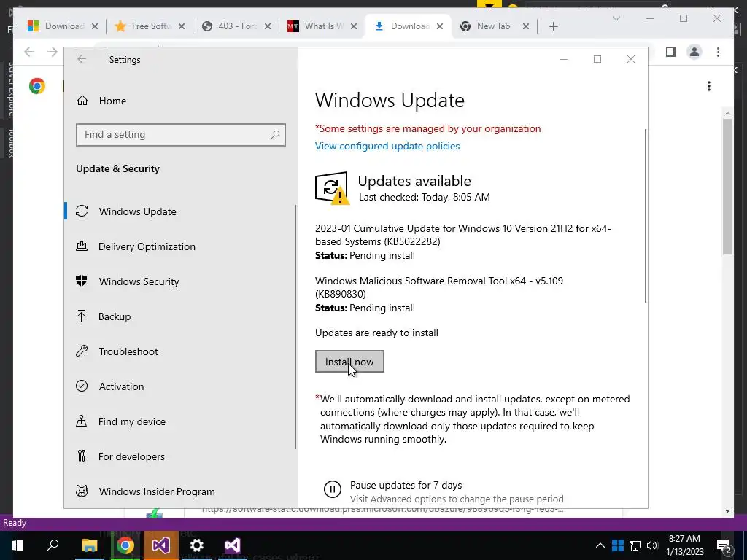Switch to the 403 Chrome tab
The image size is (747, 560).
(x=237, y=26)
